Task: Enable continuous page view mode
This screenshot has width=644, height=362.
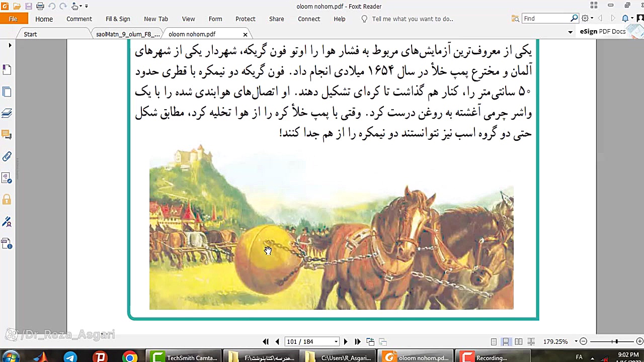Action: tap(506, 341)
